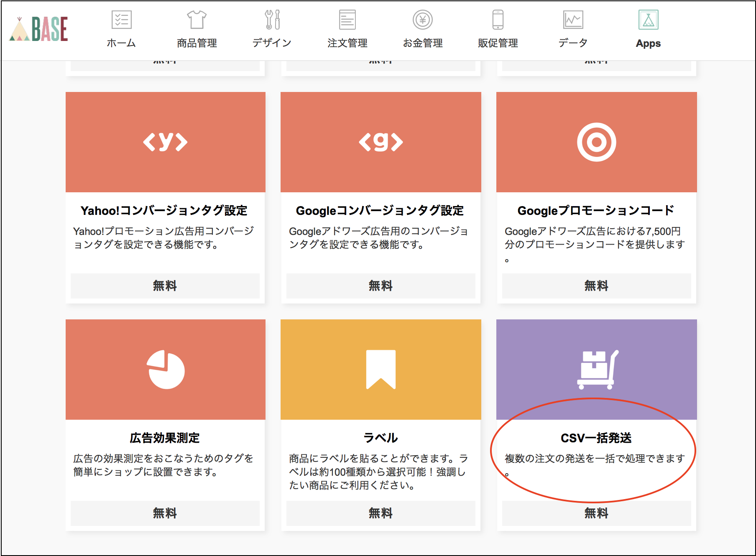Select the データ chart icon
This screenshot has height=556, width=756.
(x=573, y=20)
